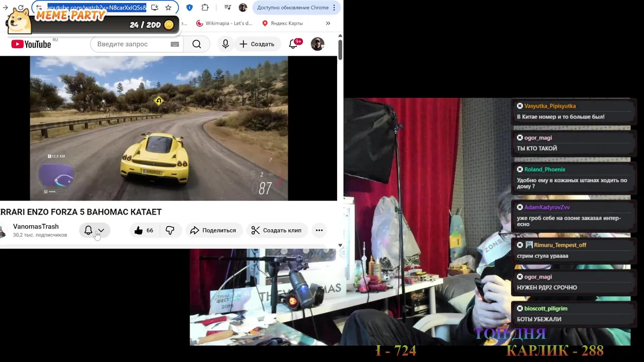Click the 'Создать' create button
Image resolution: width=644 pixels, height=362 pixels.
pyautogui.click(x=257, y=44)
